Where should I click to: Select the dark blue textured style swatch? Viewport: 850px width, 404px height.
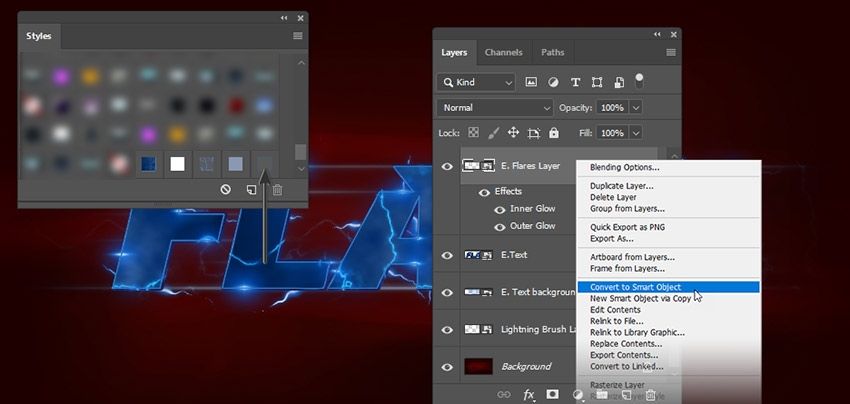[x=149, y=164]
